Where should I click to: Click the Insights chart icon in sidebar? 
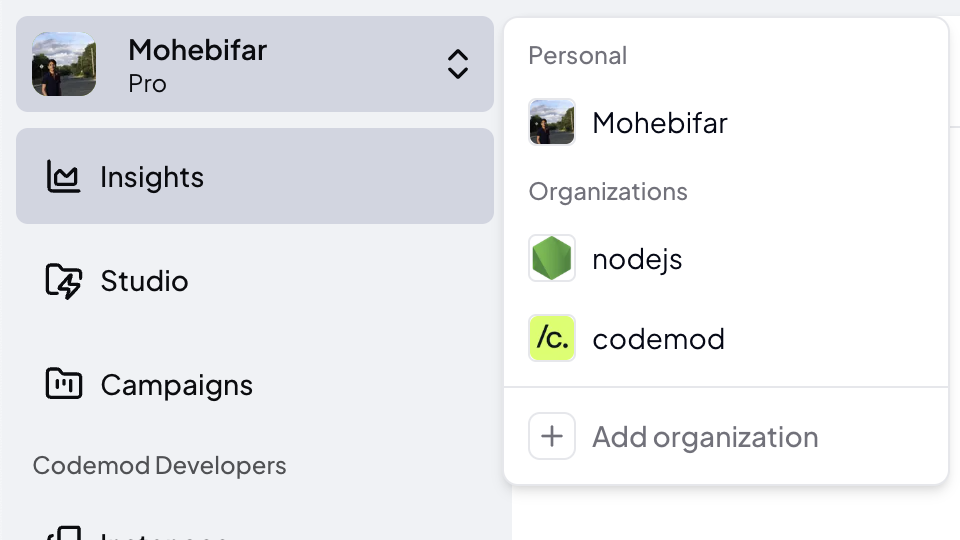[63, 177]
